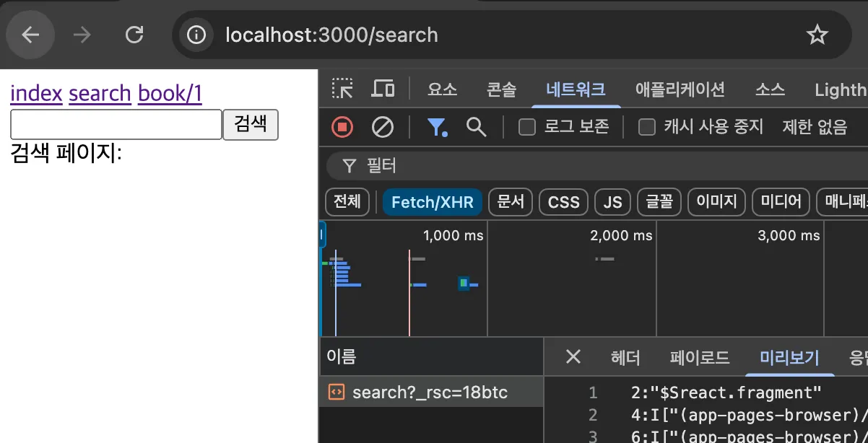The image size is (868, 443).
Task: Select the CSS request type filter
Action: coord(563,202)
